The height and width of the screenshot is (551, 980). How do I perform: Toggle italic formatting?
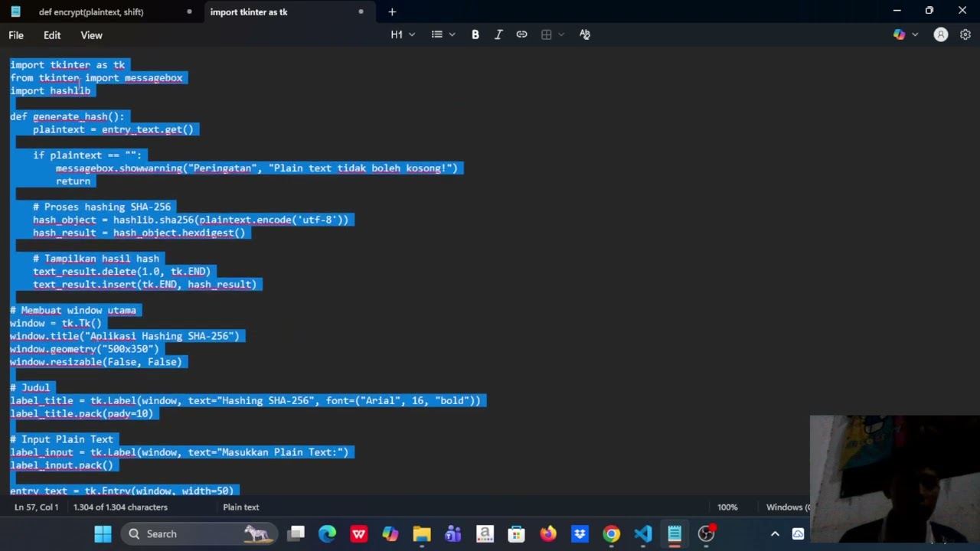point(498,34)
